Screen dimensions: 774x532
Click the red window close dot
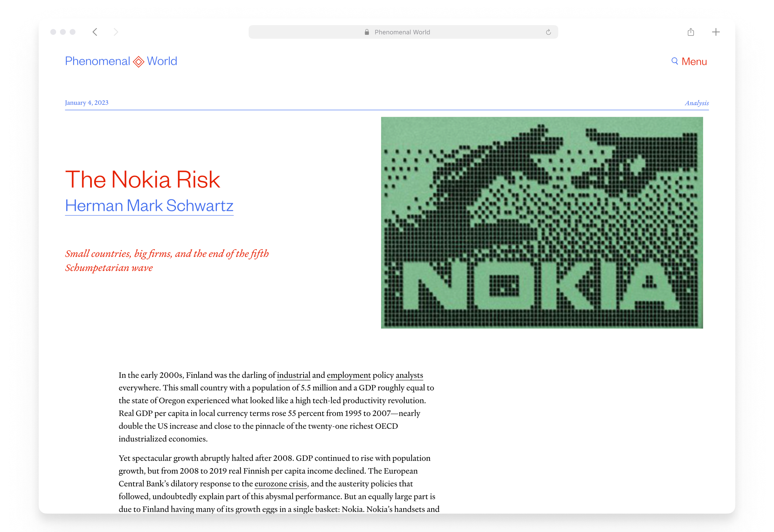(53, 32)
